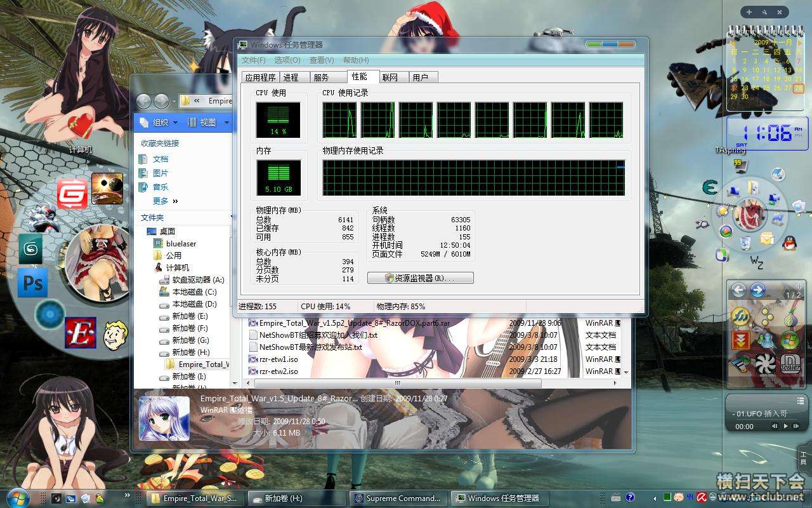Open the 文件(F) menu in Task Manager
The image size is (812, 508).
point(254,60)
